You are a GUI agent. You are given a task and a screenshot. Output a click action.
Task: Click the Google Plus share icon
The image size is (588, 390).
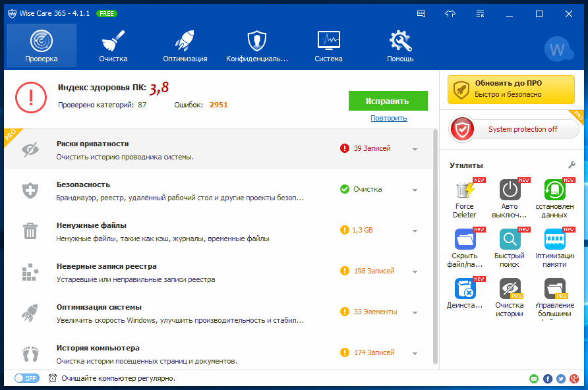tap(574, 379)
